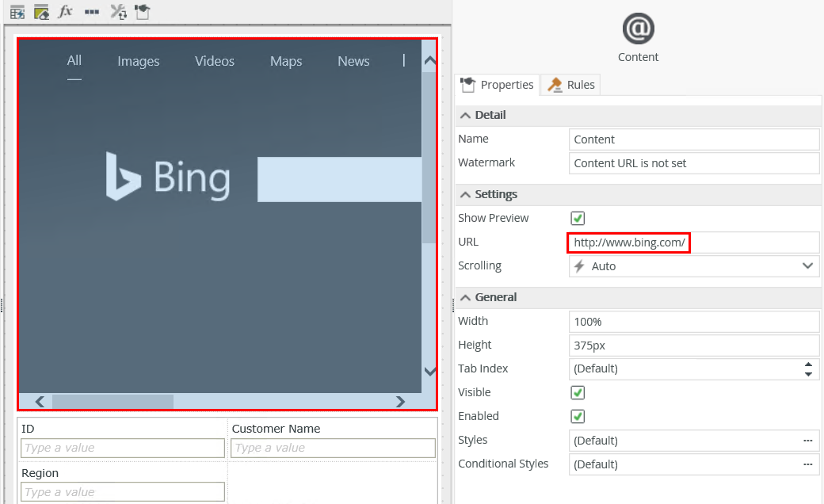Switch to the Properties tab

point(497,85)
